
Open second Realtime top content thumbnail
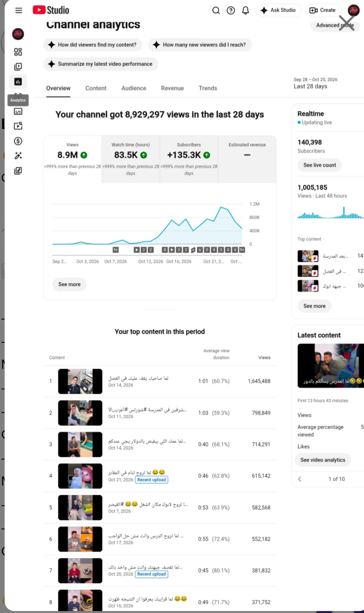click(308, 271)
